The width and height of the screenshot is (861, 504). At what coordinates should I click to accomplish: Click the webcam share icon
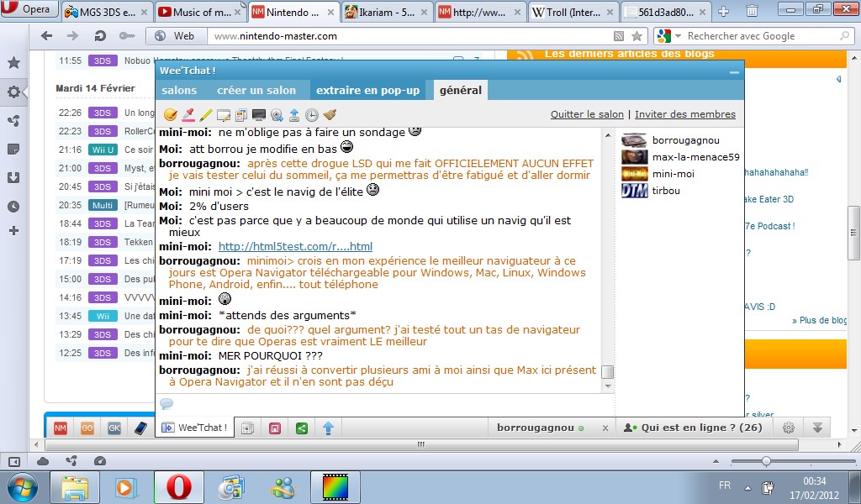(277, 115)
